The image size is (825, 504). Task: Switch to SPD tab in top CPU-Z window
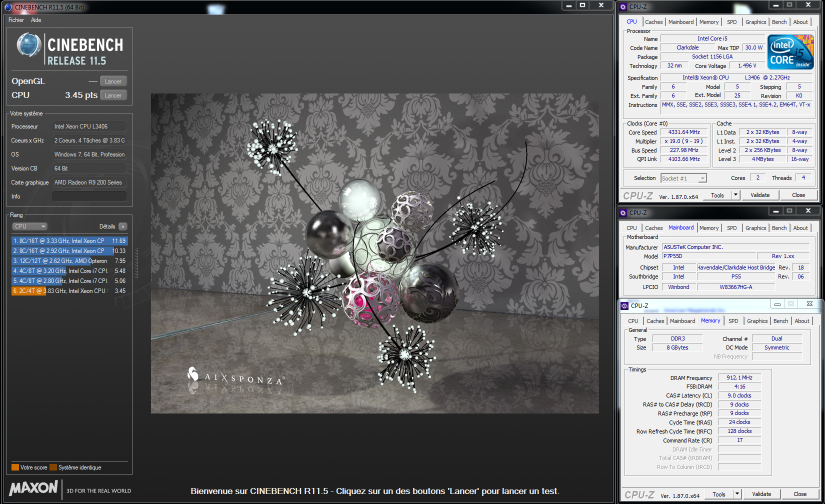tap(732, 22)
